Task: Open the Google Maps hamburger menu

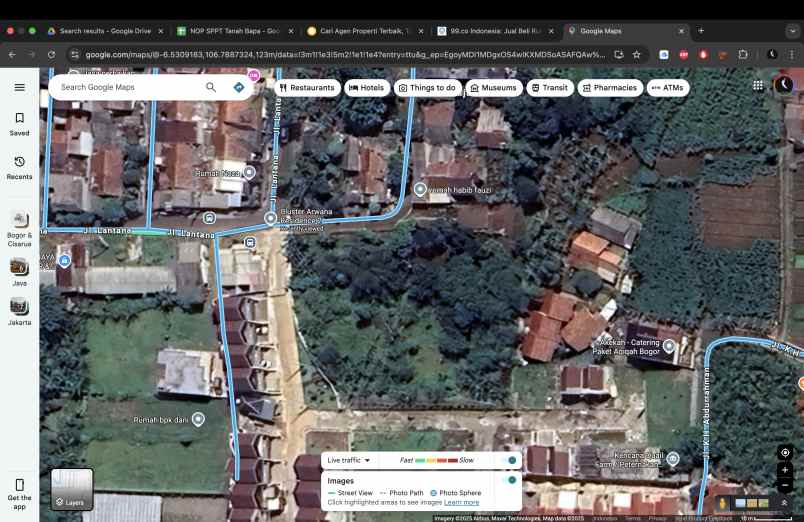Action: [19, 87]
